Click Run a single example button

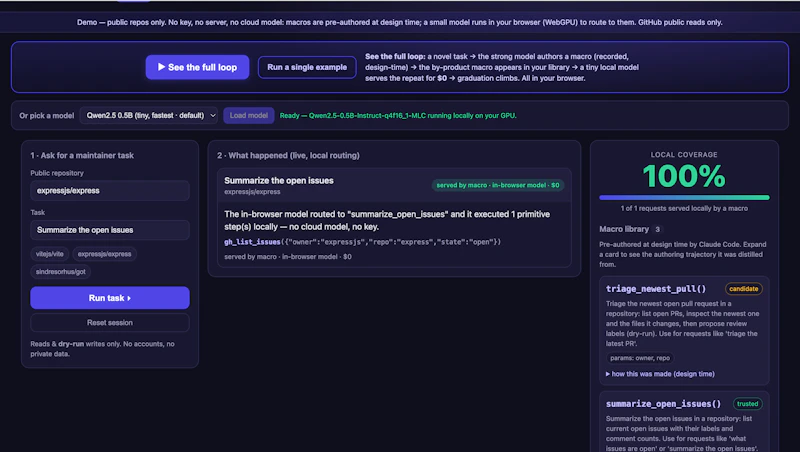pyautogui.click(x=307, y=67)
